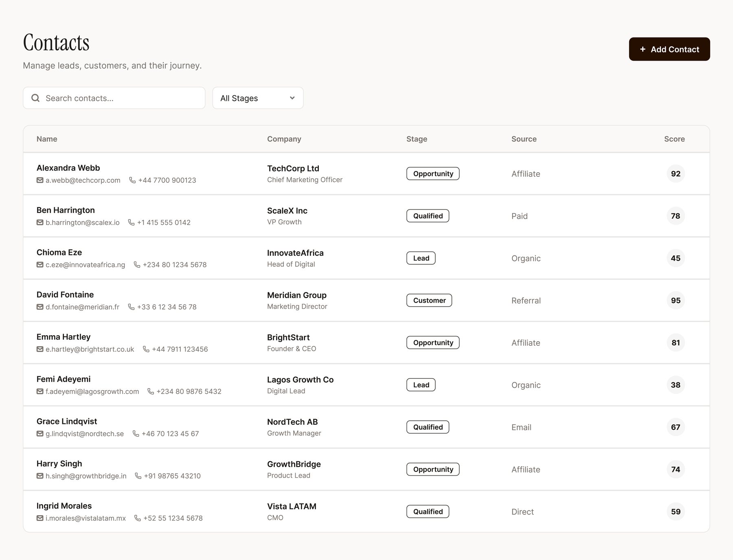Click the Referral source for David Fontaine

pyautogui.click(x=526, y=301)
